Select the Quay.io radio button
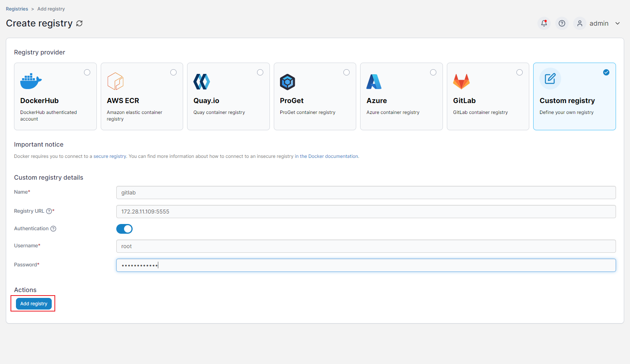This screenshot has width=630, height=364. pyautogui.click(x=260, y=72)
